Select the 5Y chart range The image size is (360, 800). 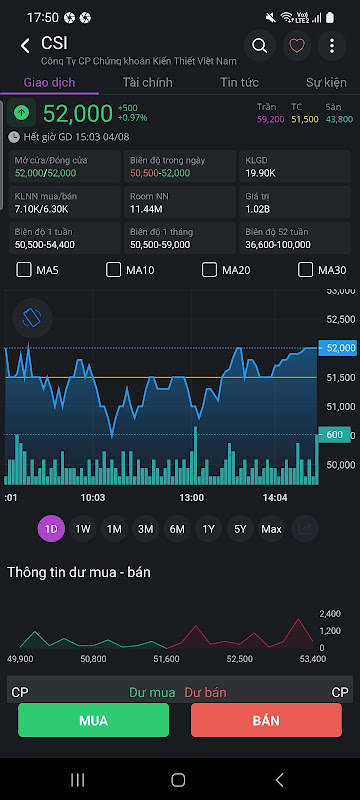240,529
